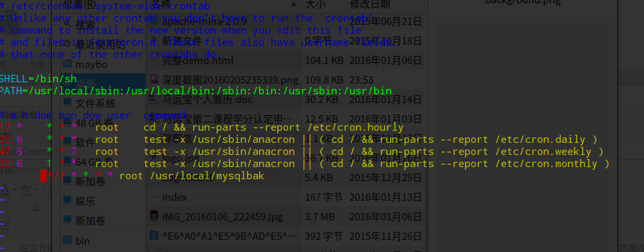Viewport: 644px width, 252px height.
Task: Select the 64 GB 卷 volume
Action: [x=94, y=162]
